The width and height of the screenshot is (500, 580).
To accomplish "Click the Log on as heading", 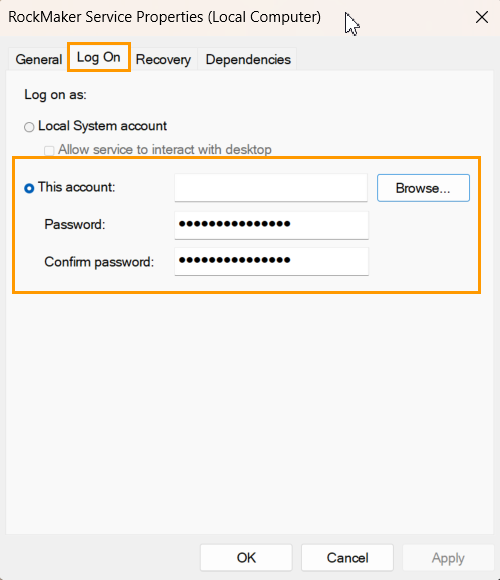I will 55,95.
